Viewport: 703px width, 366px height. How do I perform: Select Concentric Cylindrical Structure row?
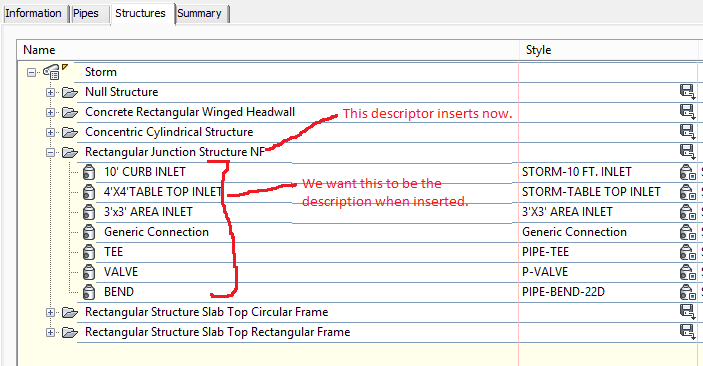click(x=169, y=132)
